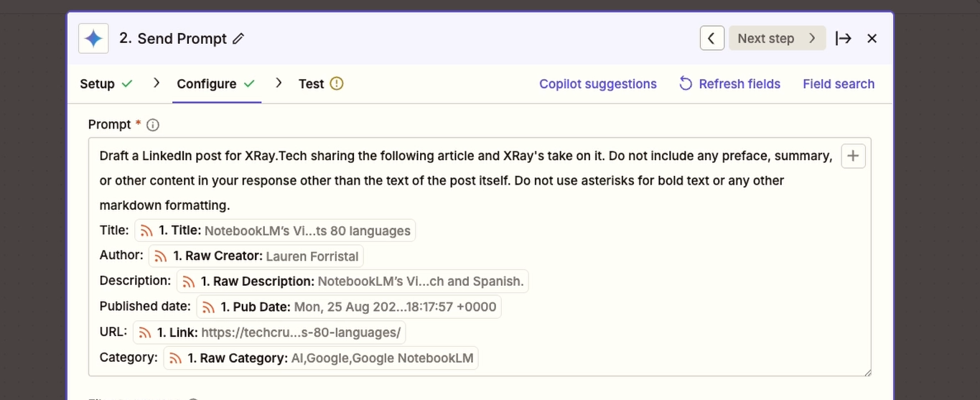Click the Gemini sparkle app icon
The height and width of the screenshot is (400, 980).
(x=93, y=39)
